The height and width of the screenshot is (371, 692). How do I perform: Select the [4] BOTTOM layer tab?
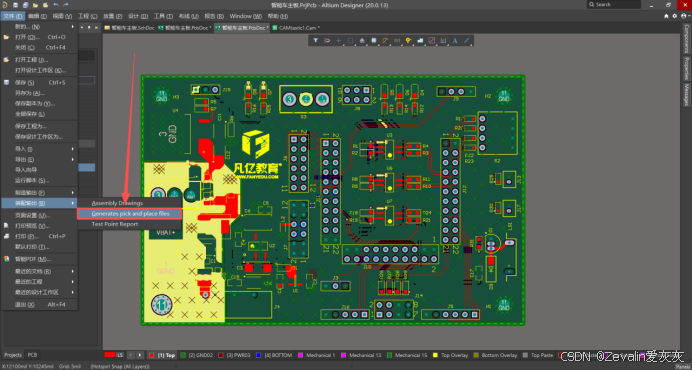[274, 355]
